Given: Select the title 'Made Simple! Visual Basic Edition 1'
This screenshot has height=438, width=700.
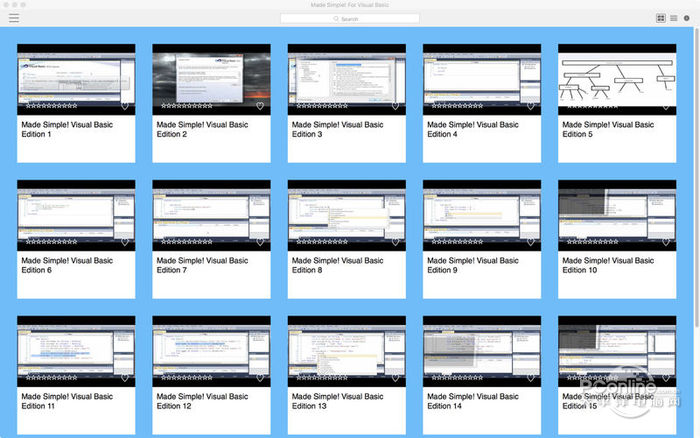Looking at the screenshot, I should (67, 129).
